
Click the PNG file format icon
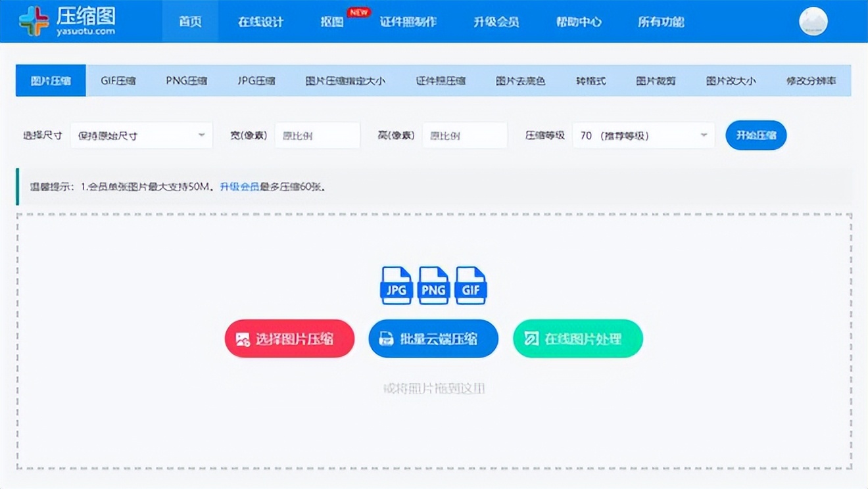[x=433, y=285]
